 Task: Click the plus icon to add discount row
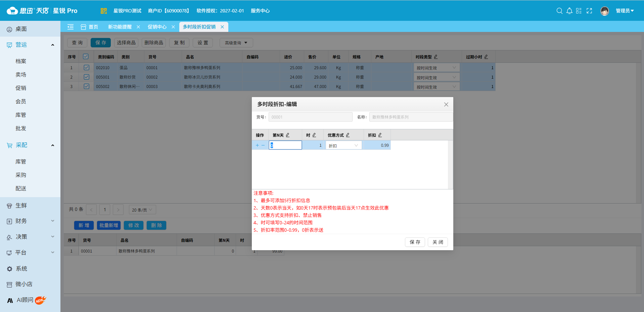click(257, 145)
